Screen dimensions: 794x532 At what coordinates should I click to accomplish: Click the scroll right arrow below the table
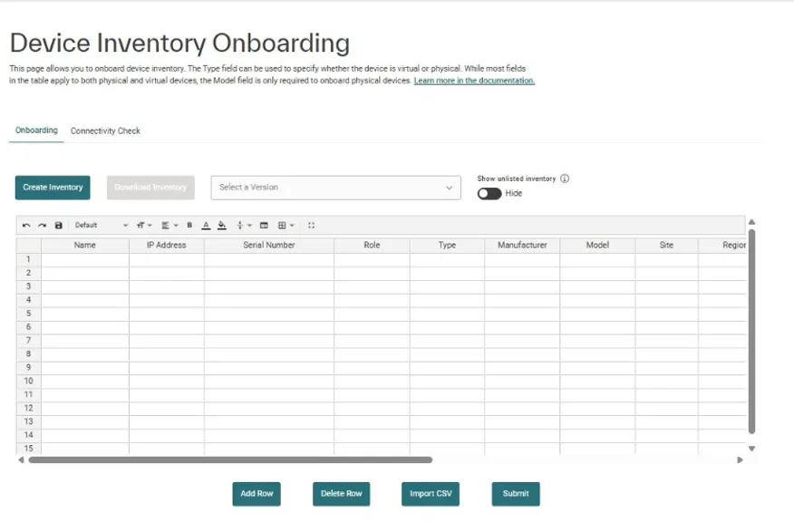pyautogui.click(x=740, y=460)
